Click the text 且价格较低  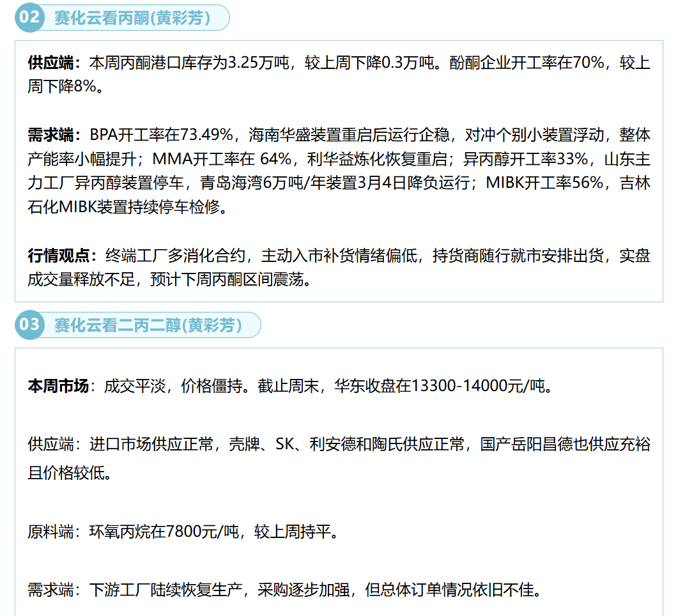click(66, 473)
